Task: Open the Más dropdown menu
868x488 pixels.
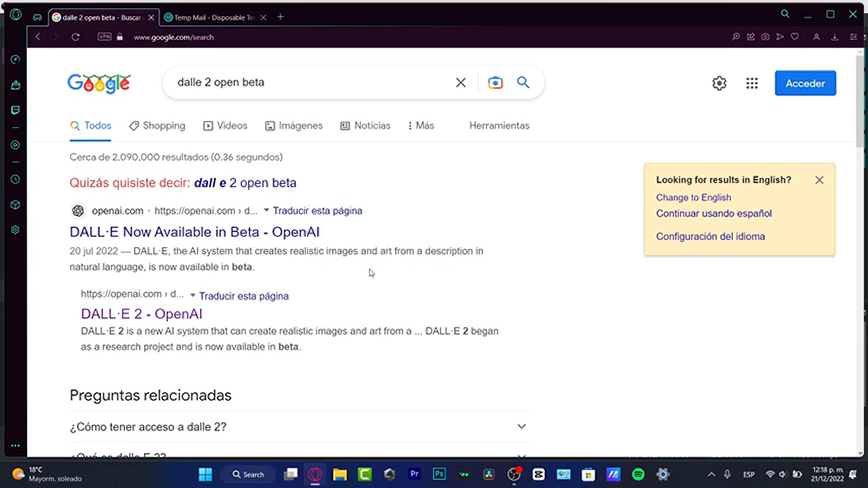Action: [x=421, y=126]
